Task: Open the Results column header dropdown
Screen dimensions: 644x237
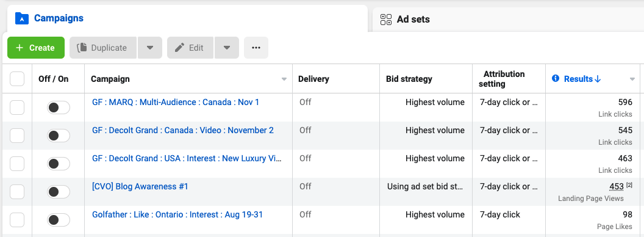Action: (x=632, y=79)
